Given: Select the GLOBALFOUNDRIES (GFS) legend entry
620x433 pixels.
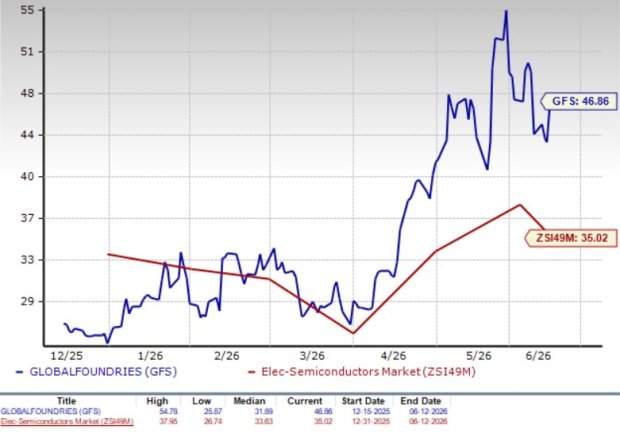Looking at the screenshot, I should 96,372.
